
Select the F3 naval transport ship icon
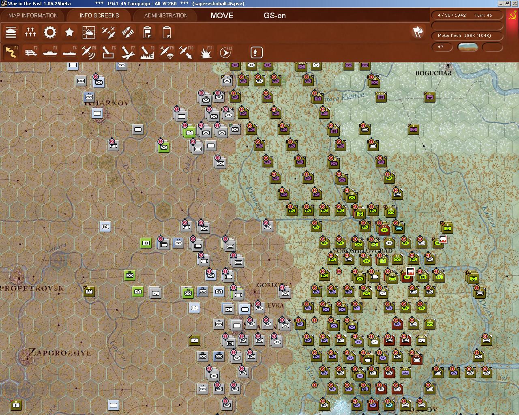click(x=50, y=52)
